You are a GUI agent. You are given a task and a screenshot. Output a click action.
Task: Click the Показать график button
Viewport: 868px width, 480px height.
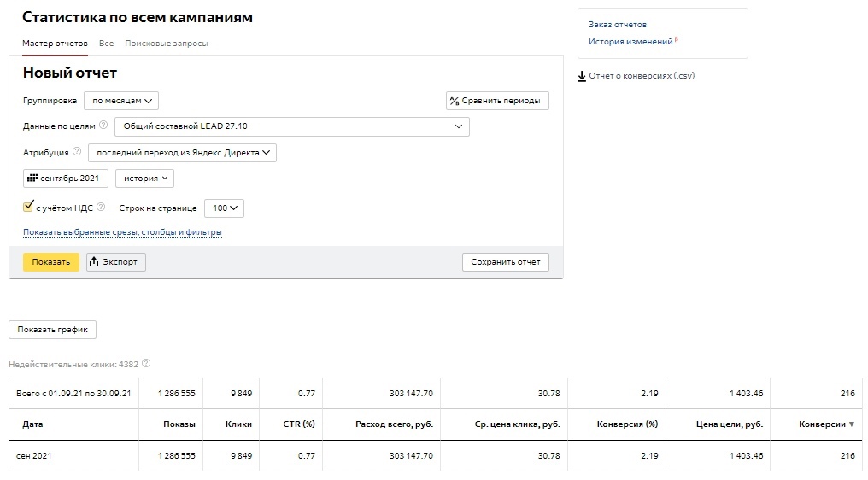tap(53, 330)
